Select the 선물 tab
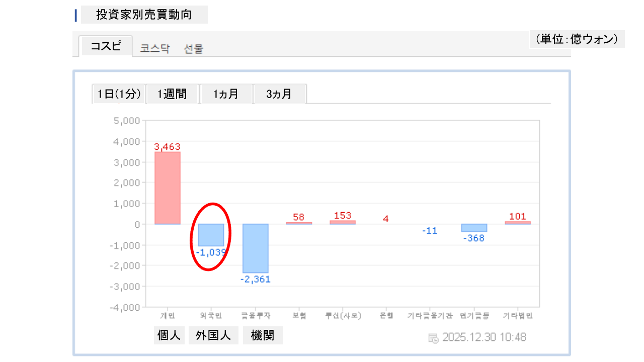This screenshot has width=644, height=362. pos(194,49)
